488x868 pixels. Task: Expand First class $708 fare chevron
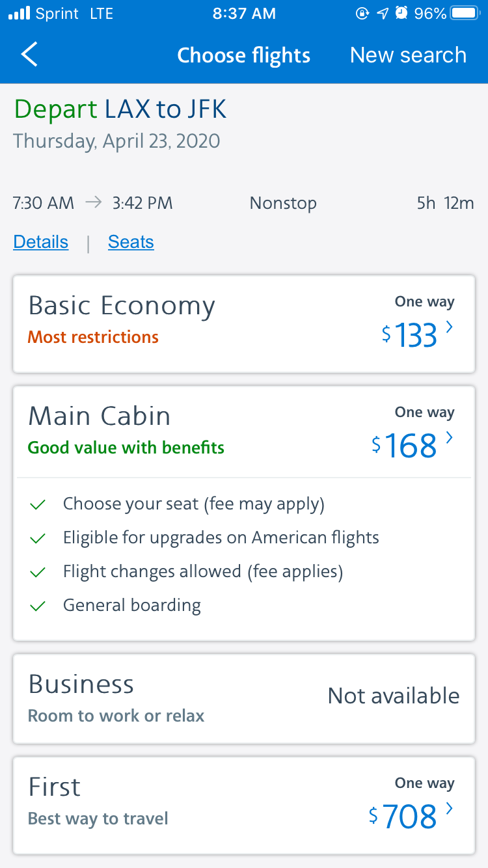pos(449,809)
